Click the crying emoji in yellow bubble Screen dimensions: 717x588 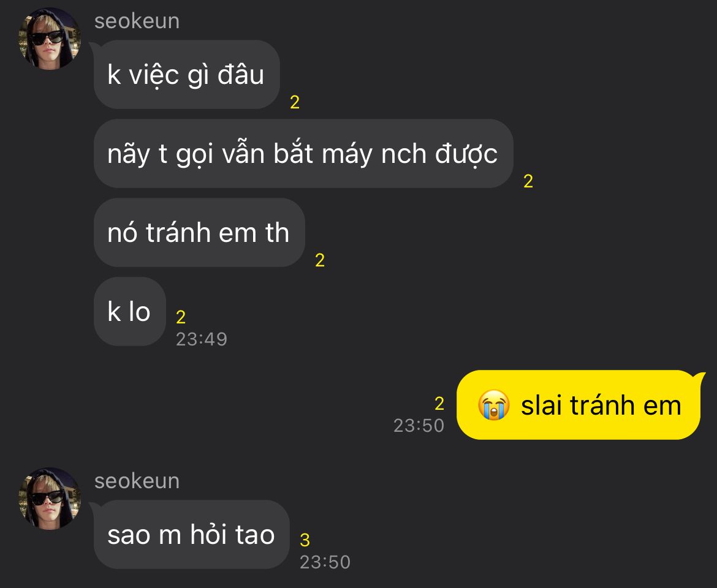pyautogui.click(x=494, y=405)
